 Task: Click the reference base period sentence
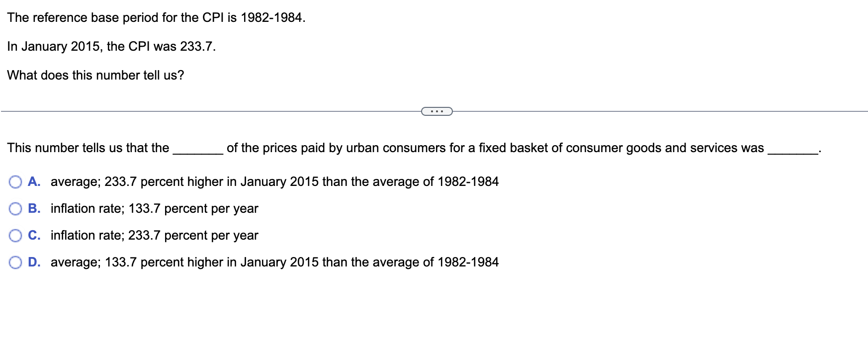click(x=157, y=17)
